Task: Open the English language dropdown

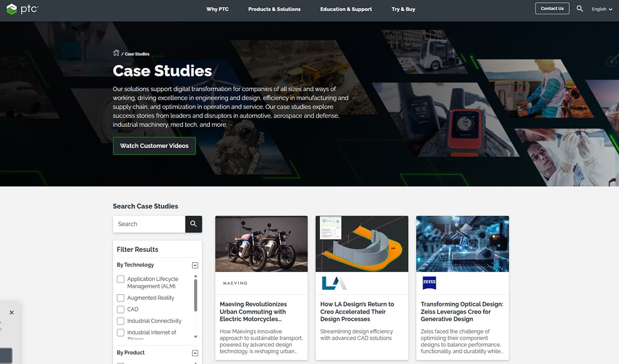Action: point(601,9)
